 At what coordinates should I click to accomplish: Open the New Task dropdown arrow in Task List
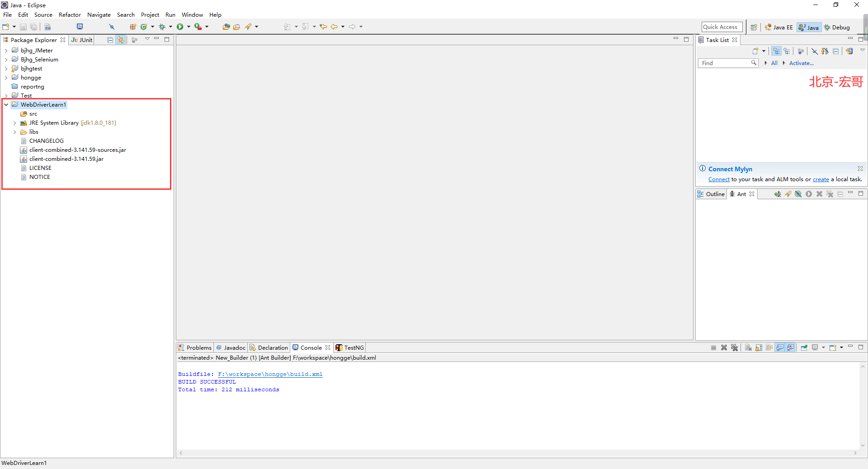tap(764, 51)
